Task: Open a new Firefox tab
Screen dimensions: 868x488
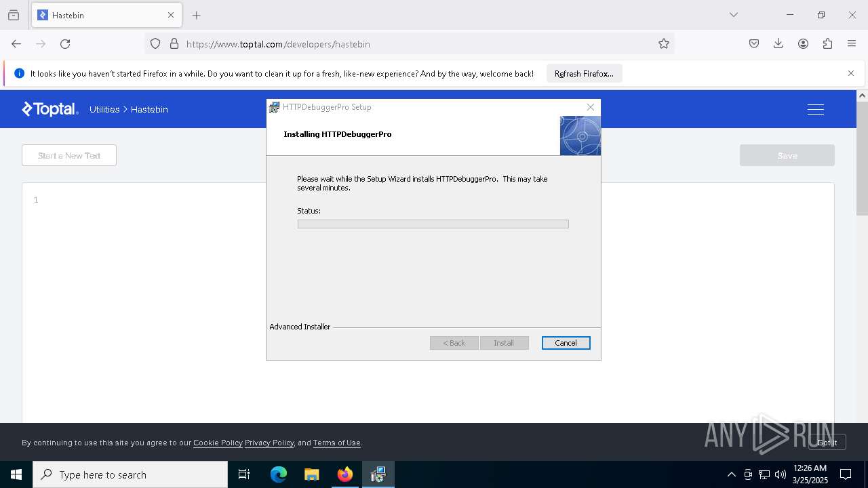Action: point(197,15)
